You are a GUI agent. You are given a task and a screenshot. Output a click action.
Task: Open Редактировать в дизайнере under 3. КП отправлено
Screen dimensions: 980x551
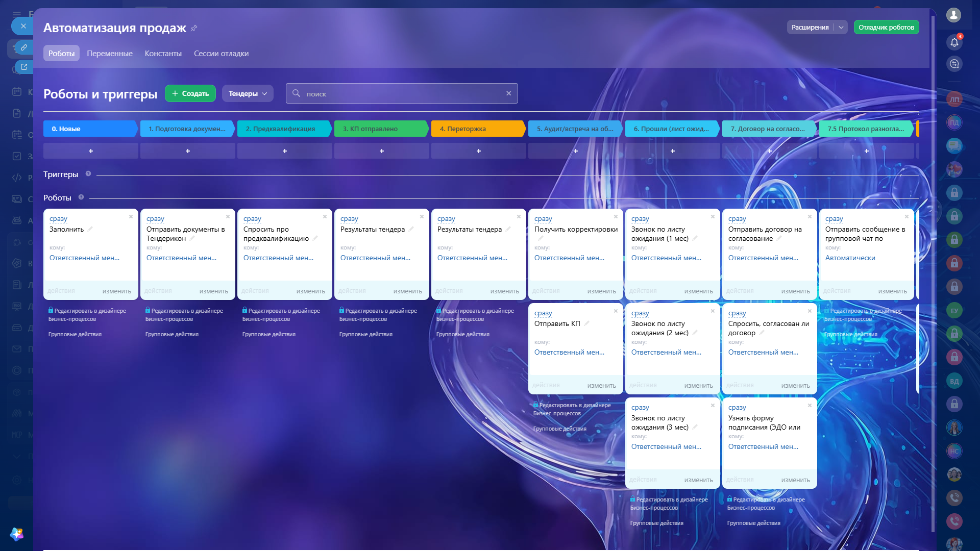click(378, 315)
